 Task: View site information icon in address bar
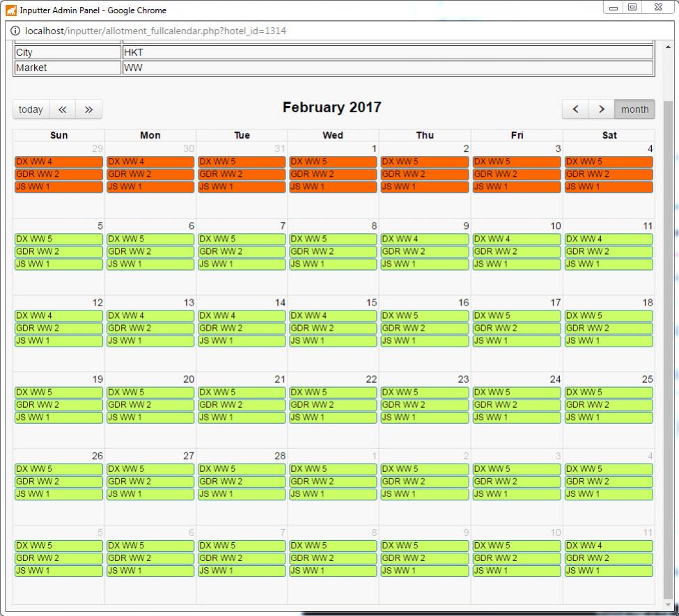click(15, 31)
